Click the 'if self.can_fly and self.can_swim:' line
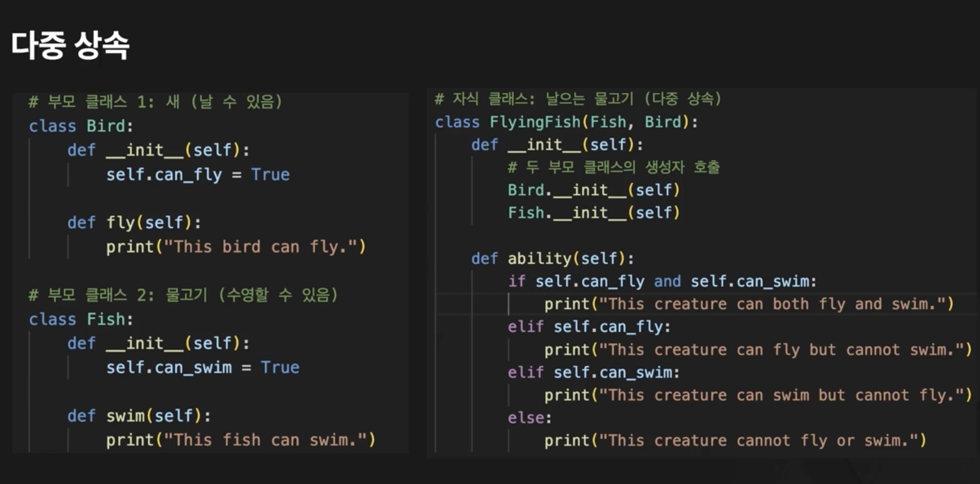 (662, 282)
